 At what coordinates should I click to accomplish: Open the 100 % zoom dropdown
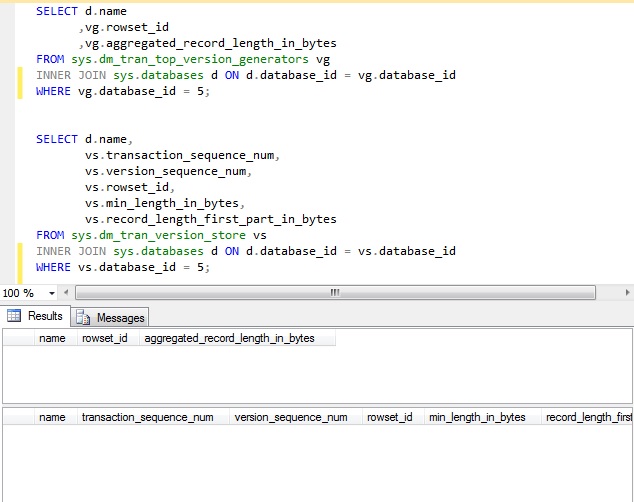(53, 293)
